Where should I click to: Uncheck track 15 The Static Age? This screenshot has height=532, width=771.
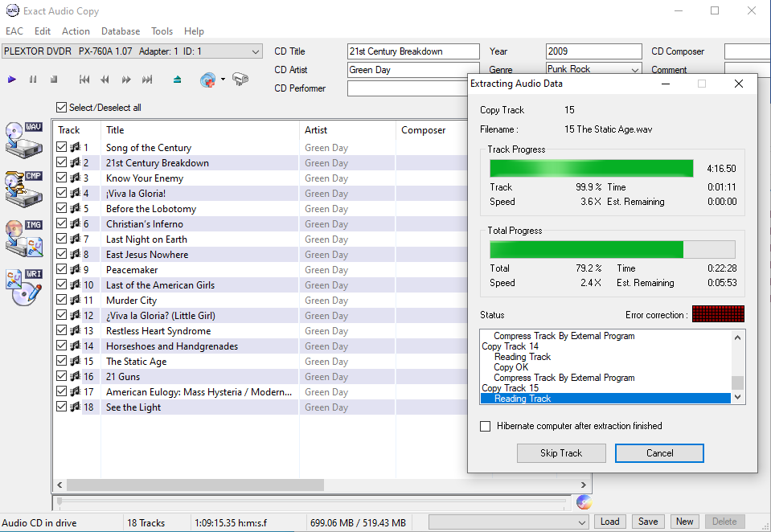(61, 360)
